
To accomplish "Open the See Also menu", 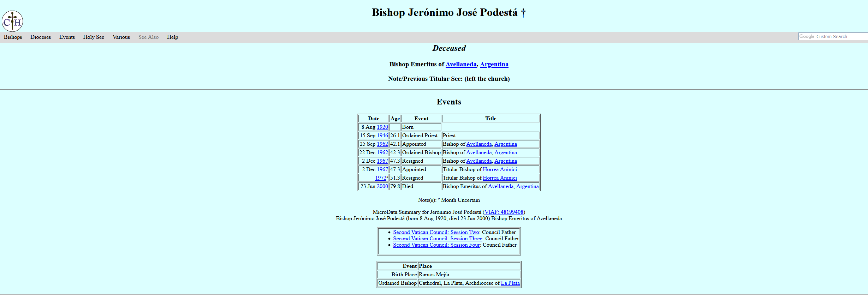I will coord(148,37).
